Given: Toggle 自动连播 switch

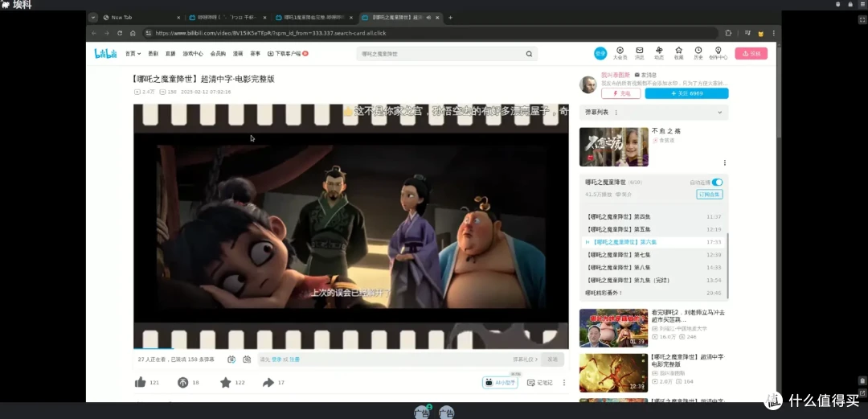Looking at the screenshot, I should (x=717, y=183).
